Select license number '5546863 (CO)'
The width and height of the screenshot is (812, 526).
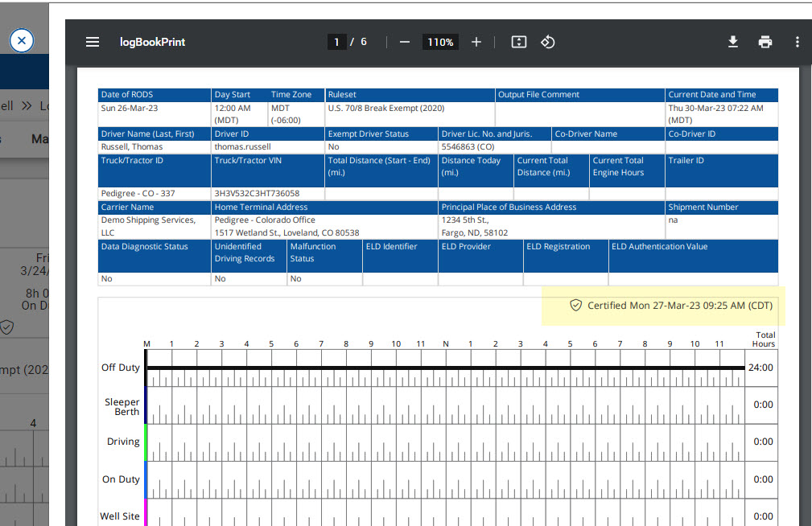[x=468, y=147]
